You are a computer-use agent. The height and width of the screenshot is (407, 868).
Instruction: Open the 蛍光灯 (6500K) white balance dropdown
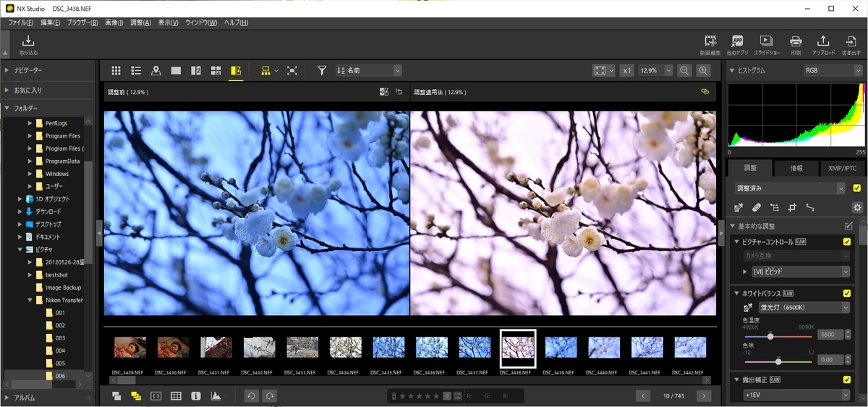coord(804,308)
